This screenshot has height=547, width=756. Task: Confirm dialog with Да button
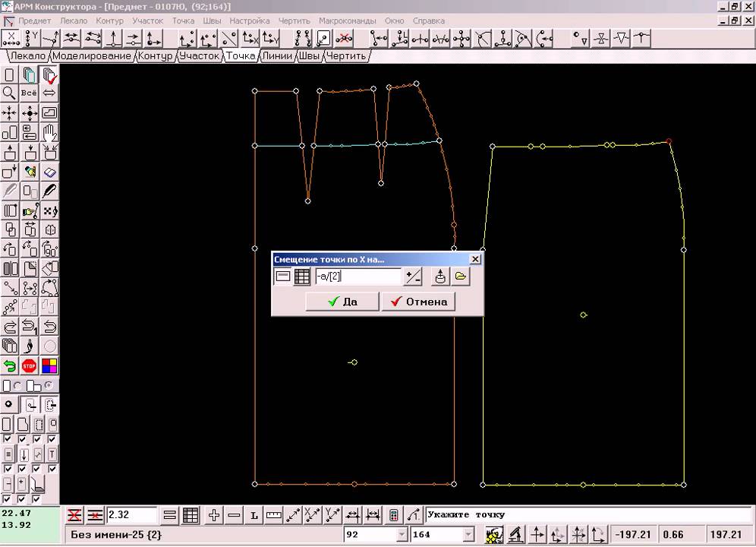(342, 302)
